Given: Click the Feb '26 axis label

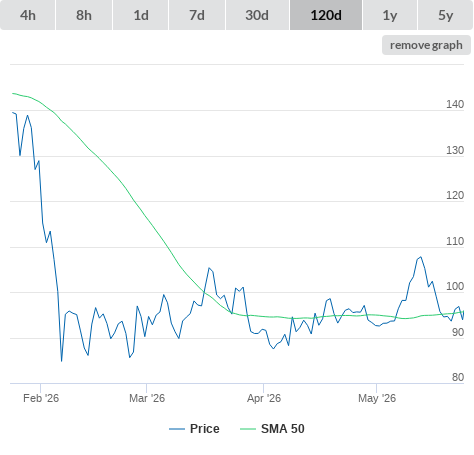Looking at the screenshot, I should 41,398.
